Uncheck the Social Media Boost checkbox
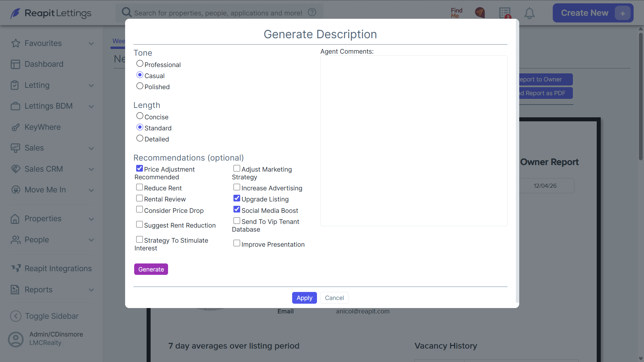644x362 pixels. [237, 209]
